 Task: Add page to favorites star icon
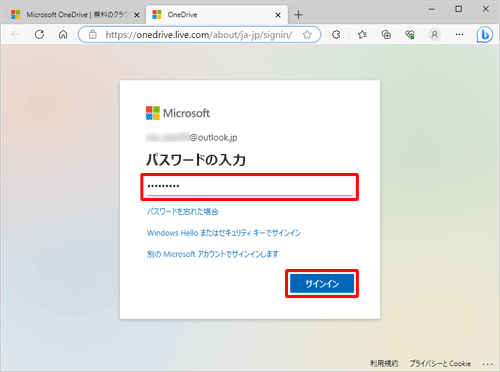[307, 34]
